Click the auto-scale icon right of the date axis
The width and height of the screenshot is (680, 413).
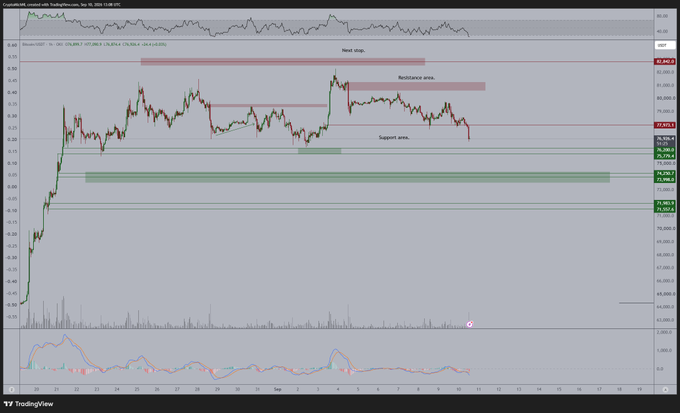point(666,390)
